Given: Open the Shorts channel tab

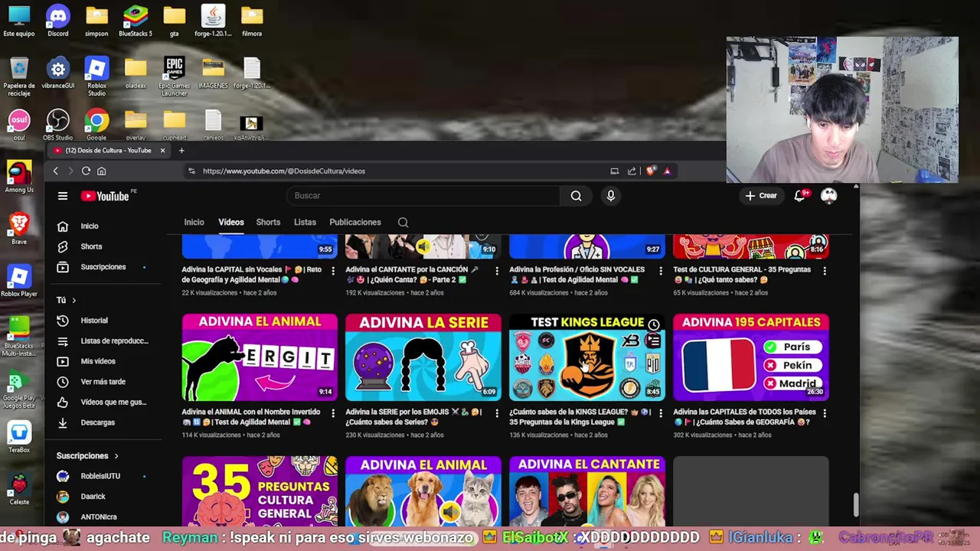Looking at the screenshot, I should click(268, 222).
